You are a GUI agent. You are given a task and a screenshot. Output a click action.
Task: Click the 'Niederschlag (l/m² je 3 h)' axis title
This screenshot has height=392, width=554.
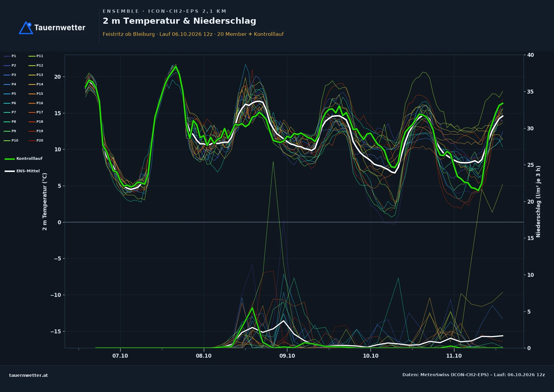click(538, 201)
